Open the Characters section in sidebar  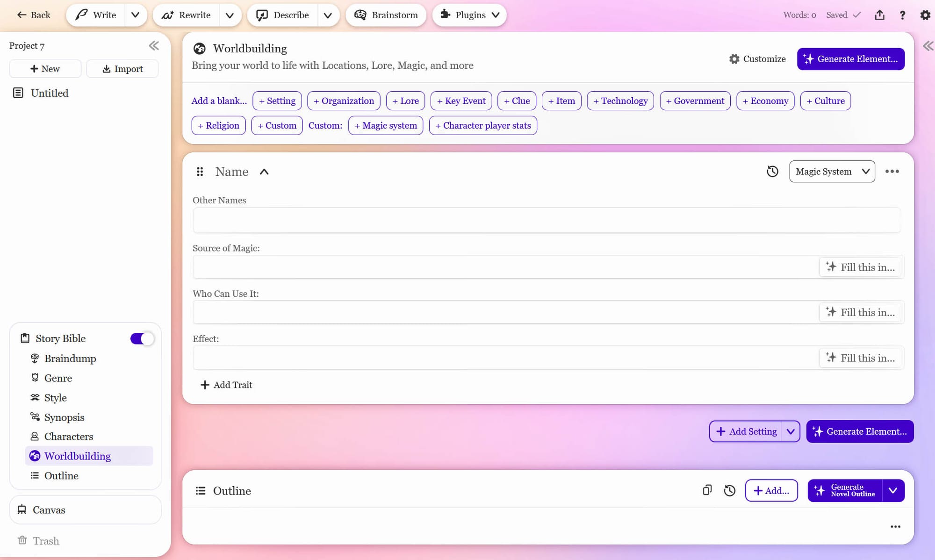[69, 436]
